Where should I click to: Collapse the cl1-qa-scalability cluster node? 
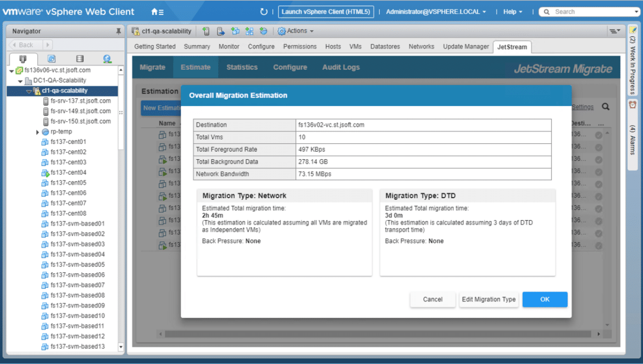coord(29,91)
